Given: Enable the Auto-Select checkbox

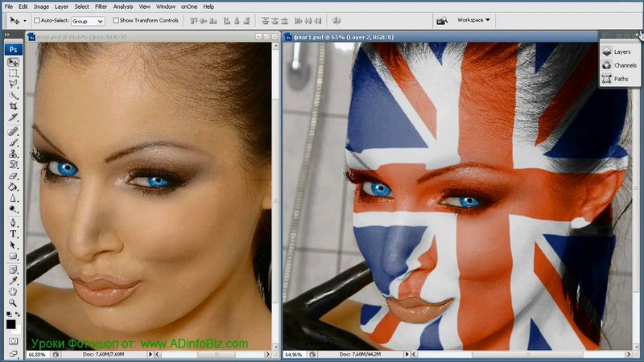Looking at the screenshot, I should (x=37, y=20).
